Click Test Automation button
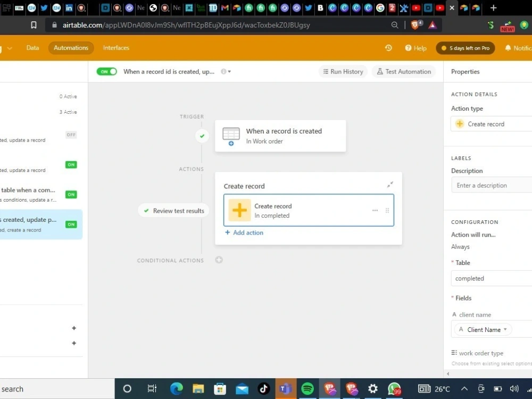The image size is (532, 399). 404,72
